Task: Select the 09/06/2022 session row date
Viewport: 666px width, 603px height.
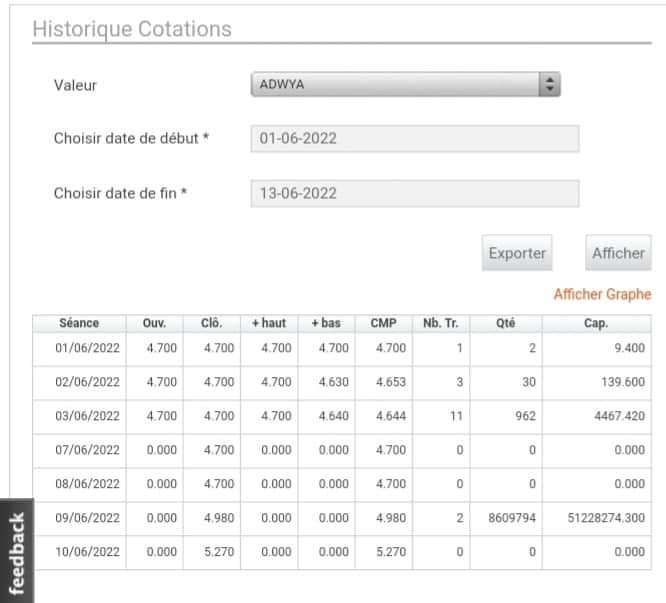Action: click(x=87, y=518)
